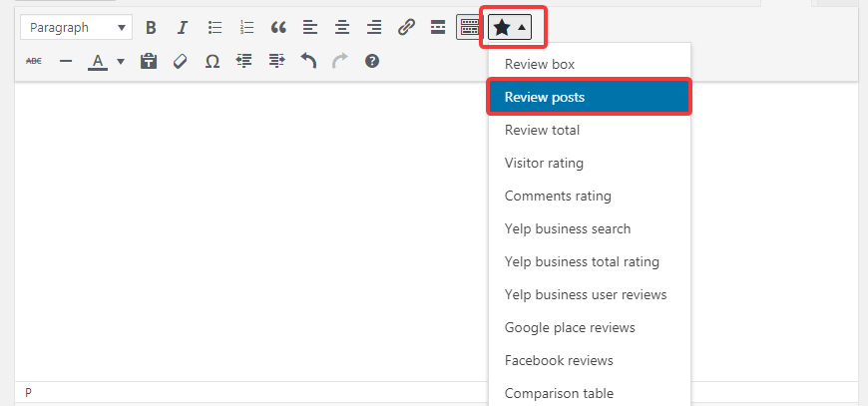Select Comparison table entry
Image resolution: width=868 pixels, height=406 pixels.
pos(590,394)
